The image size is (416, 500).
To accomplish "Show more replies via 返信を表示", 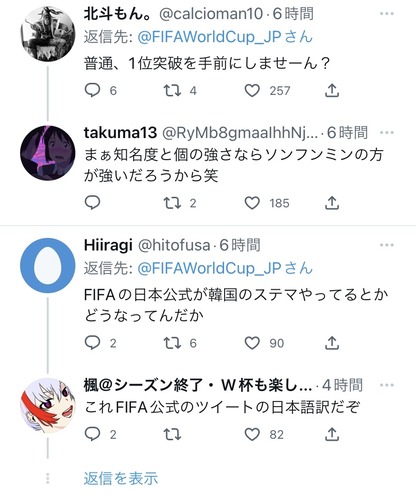I will 121,478.
